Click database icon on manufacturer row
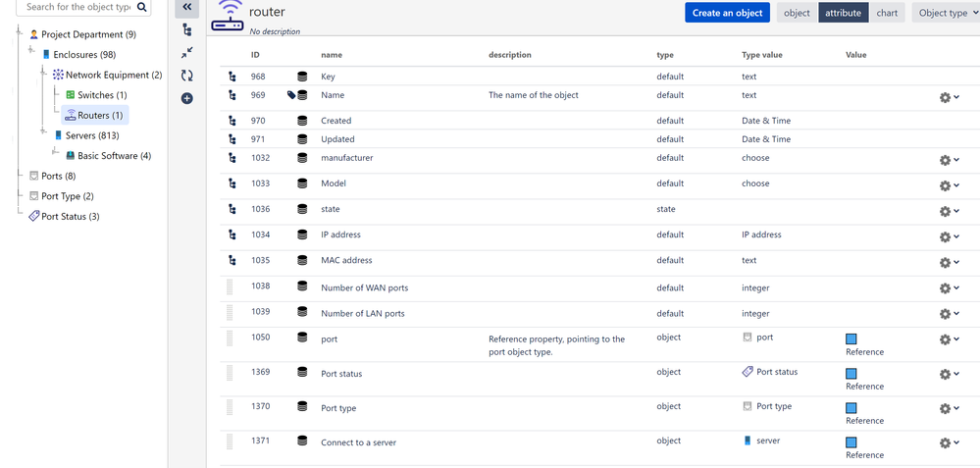This screenshot has height=468, width=980. 302,158
